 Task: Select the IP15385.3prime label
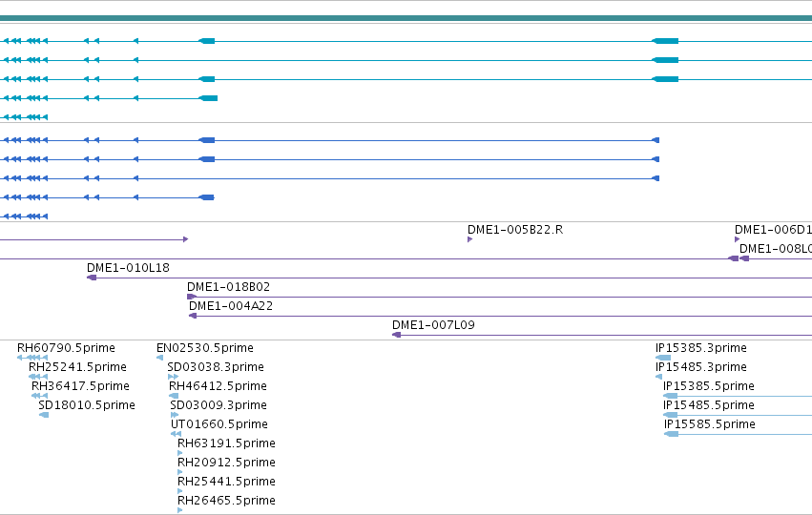(x=701, y=348)
